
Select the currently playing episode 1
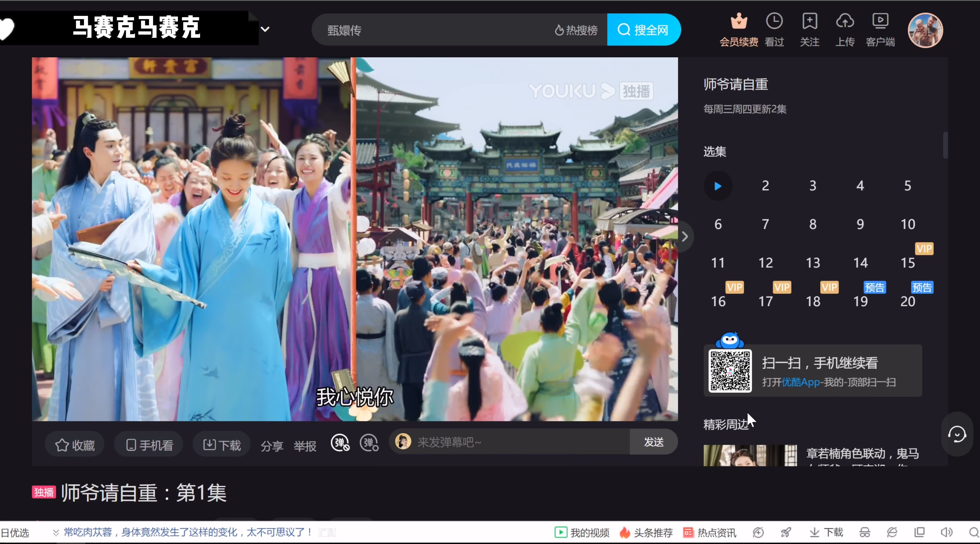pos(718,186)
